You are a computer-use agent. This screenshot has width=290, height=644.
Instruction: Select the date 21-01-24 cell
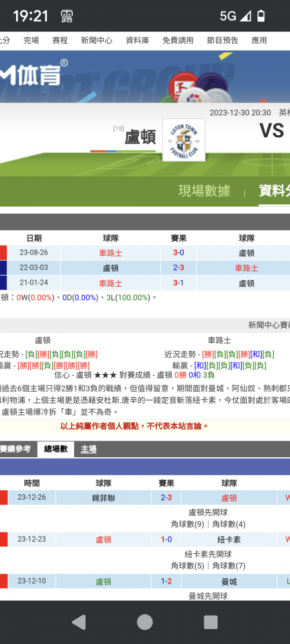click(34, 283)
